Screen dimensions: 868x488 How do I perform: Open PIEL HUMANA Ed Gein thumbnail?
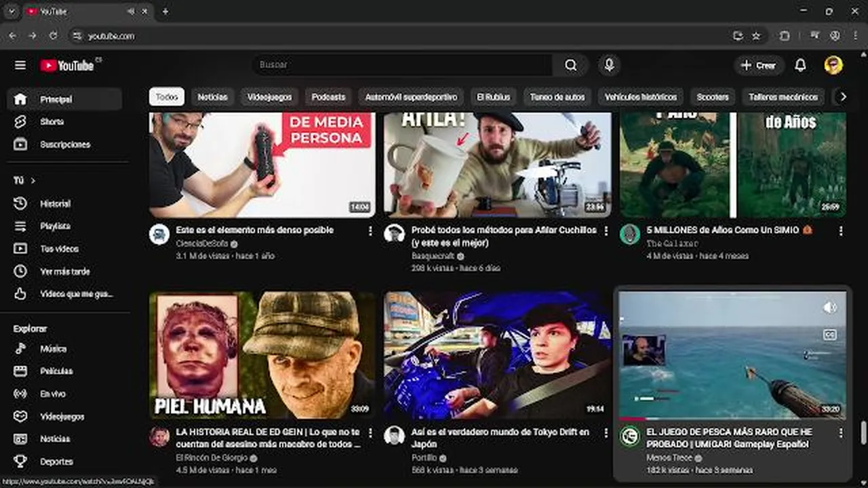click(x=262, y=355)
